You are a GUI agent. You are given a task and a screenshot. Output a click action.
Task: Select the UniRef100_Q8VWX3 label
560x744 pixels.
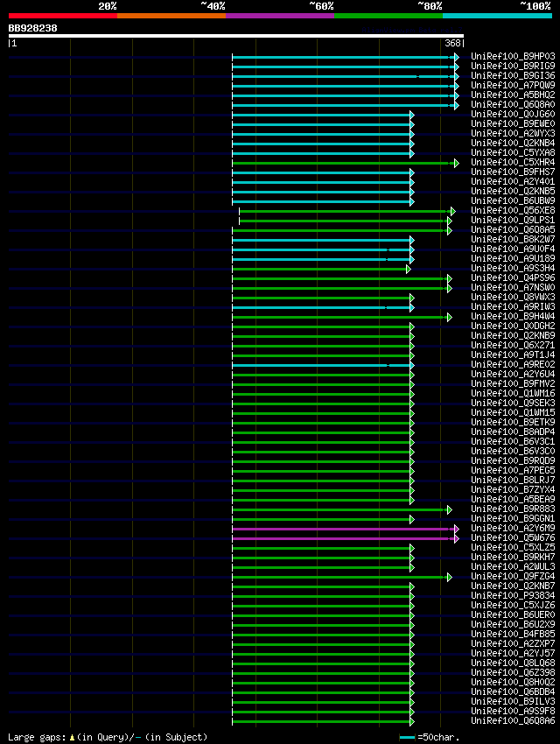[x=513, y=297]
